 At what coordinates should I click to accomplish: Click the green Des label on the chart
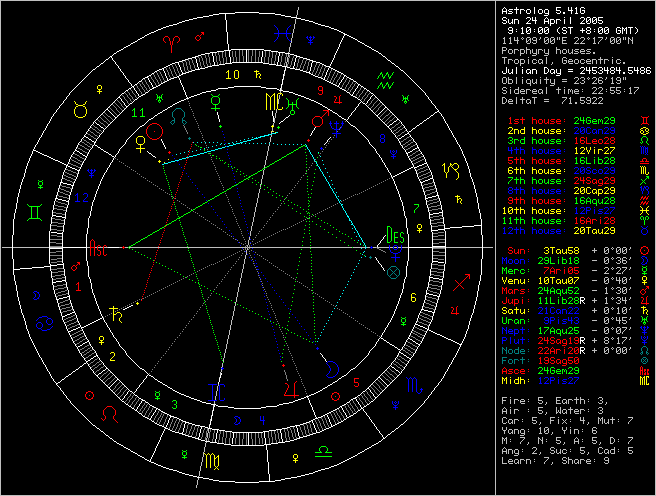(394, 238)
